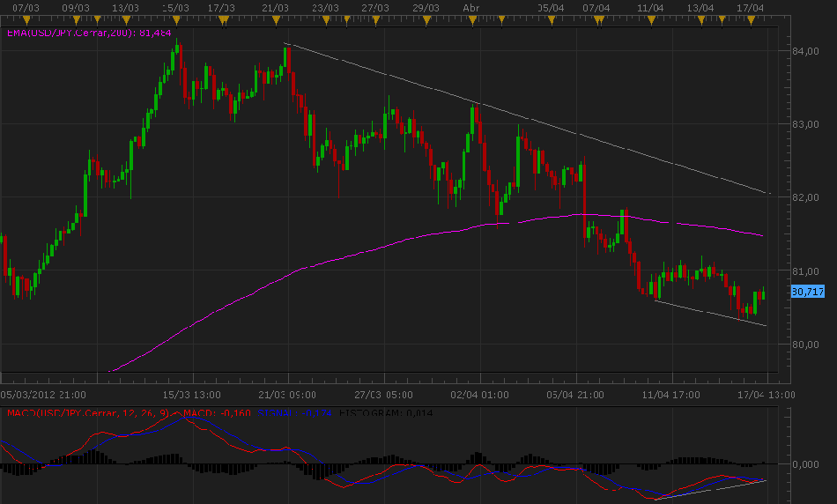The height and width of the screenshot is (504, 837).
Task: Select the yellow marker under 15/03
Action: coord(177,18)
